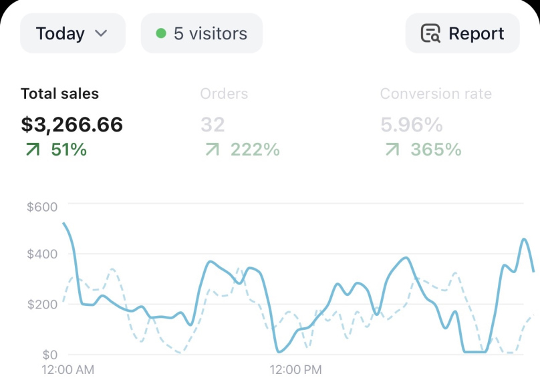Click the 5.96% conversion value
The height and width of the screenshot is (392, 540).
(412, 124)
